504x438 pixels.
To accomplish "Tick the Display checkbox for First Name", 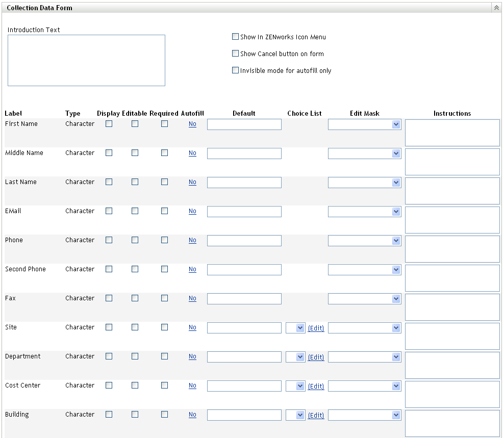I will (109, 123).
